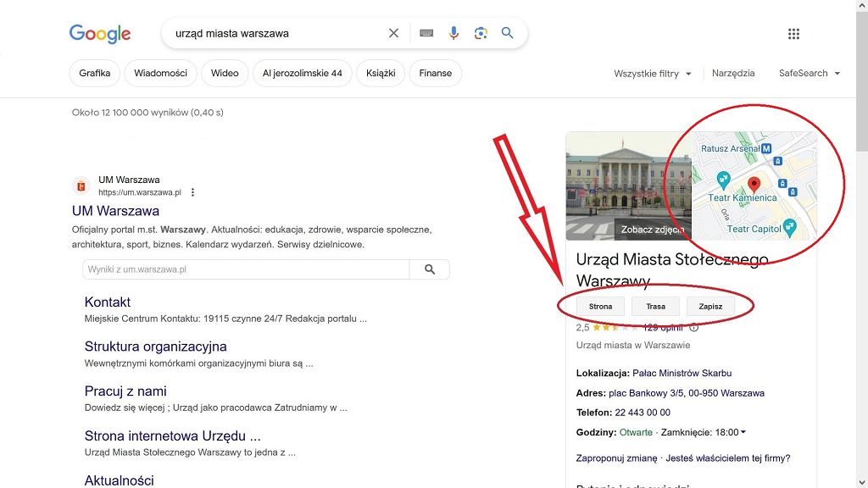Image resolution: width=868 pixels, height=488 pixels.
Task: Select the Wiadomości filter tab
Action: [160, 73]
